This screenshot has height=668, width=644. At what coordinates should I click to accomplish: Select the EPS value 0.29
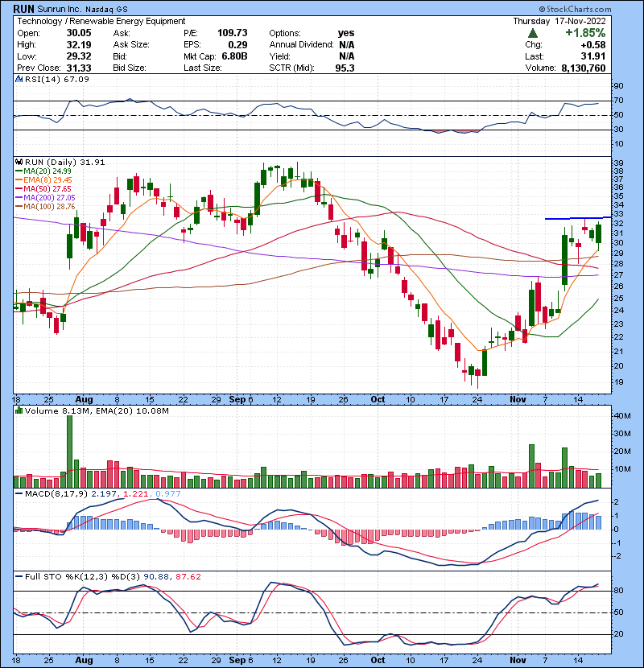click(x=237, y=45)
